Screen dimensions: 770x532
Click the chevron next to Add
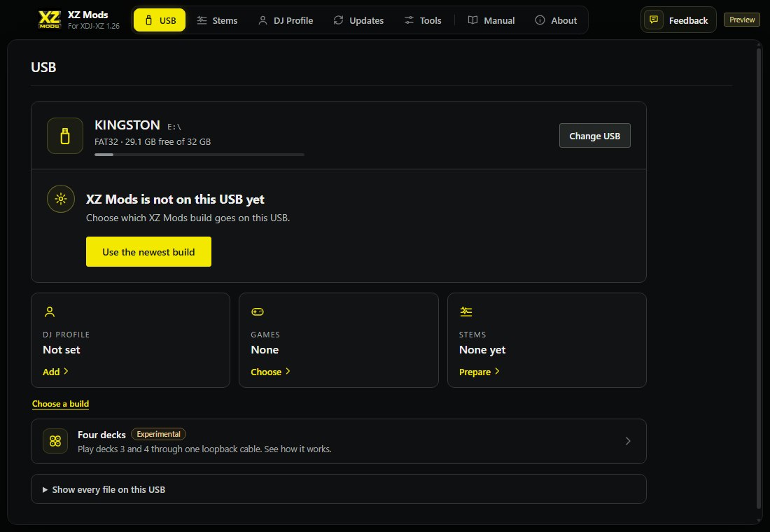point(66,372)
